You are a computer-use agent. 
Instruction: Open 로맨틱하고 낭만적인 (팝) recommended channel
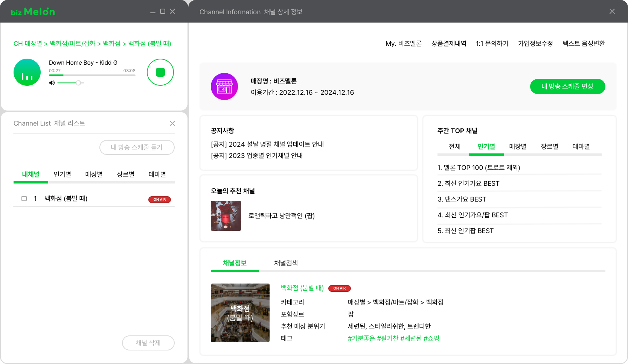[282, 216]
